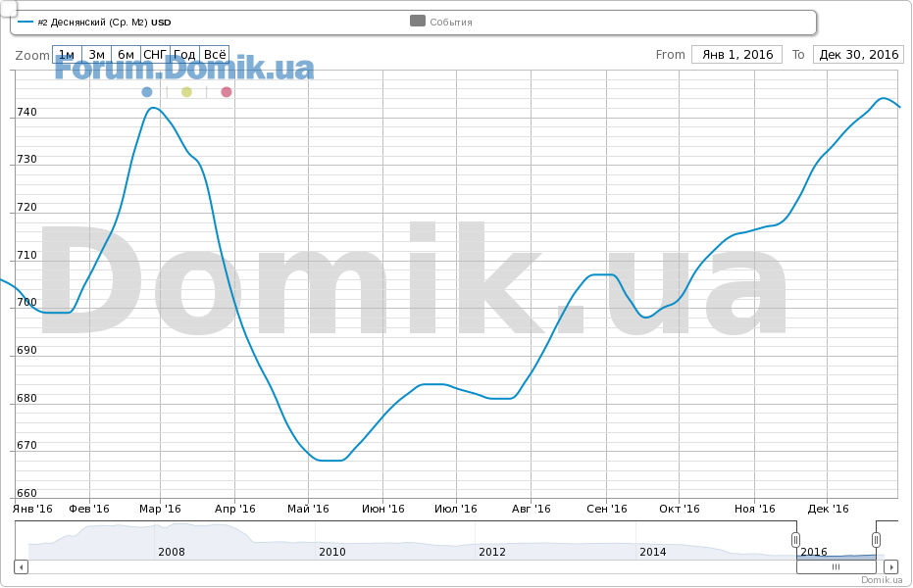
Task: Click the pink dot marker on chart
Action: (x=227, y=92)
